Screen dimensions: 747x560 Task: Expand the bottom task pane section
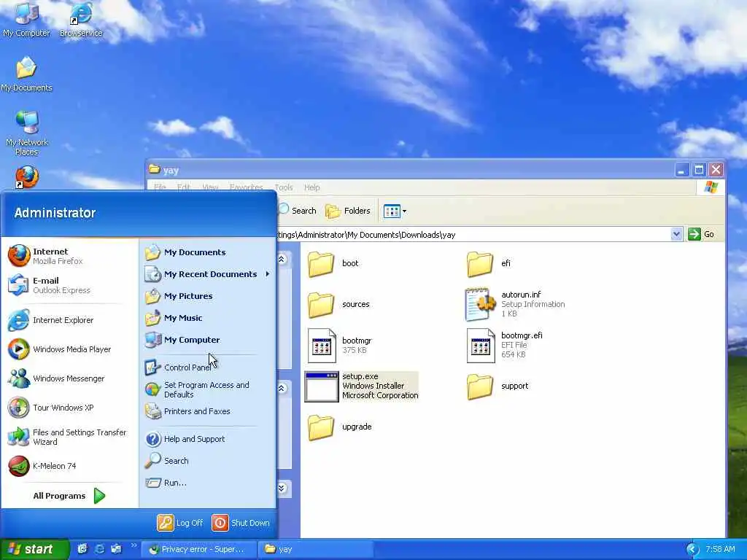tap(282, 488)
